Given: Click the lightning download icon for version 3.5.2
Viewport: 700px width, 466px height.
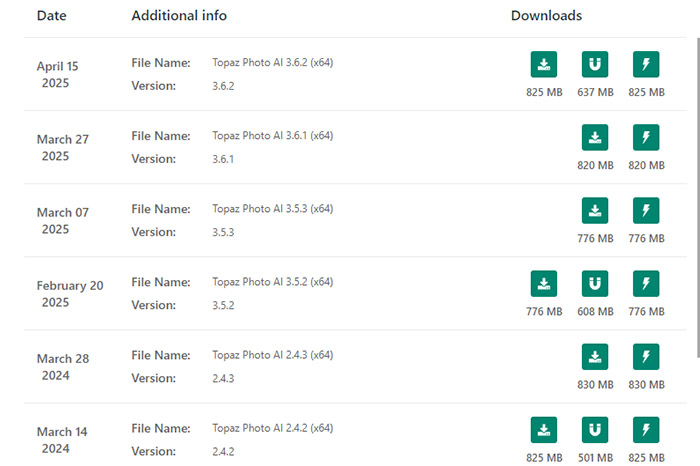Looking at the screenshot, I should point(646,284).
